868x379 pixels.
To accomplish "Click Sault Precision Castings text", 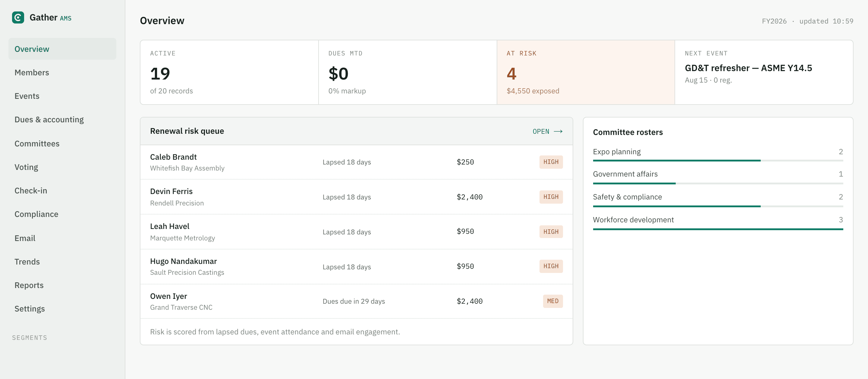I will pos(187,273).
